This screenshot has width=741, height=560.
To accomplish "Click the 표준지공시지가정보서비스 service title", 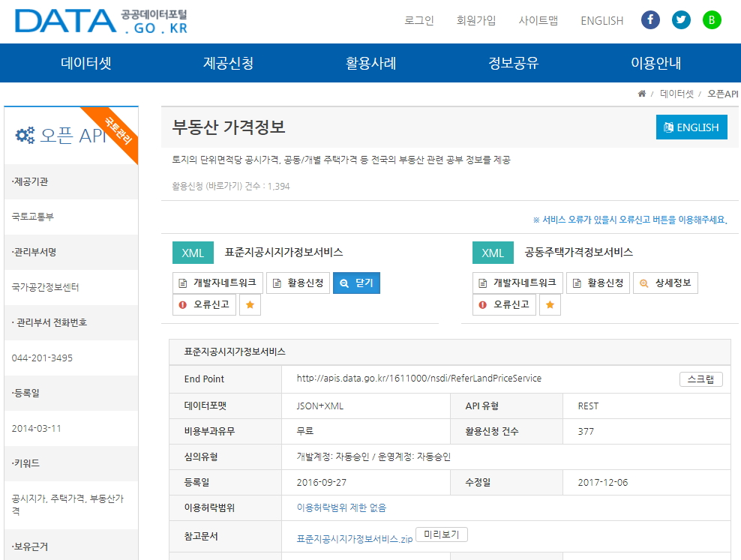I will point(283,252).
